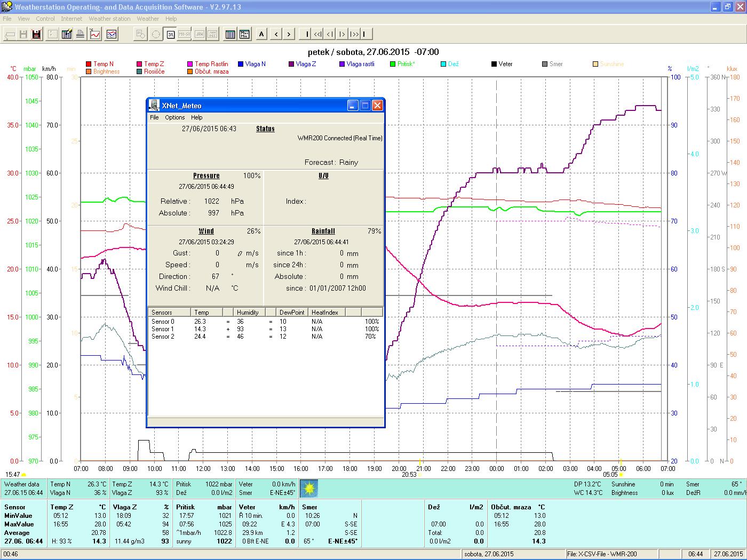Jump forward with the '|>>' toolbar button

pos(354,34)
